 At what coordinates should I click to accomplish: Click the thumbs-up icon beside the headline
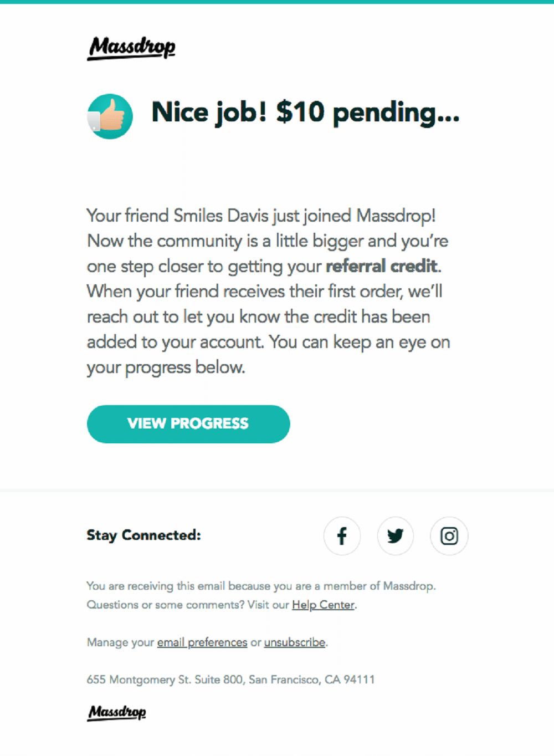pyautogui.click(x=110, y=116)
